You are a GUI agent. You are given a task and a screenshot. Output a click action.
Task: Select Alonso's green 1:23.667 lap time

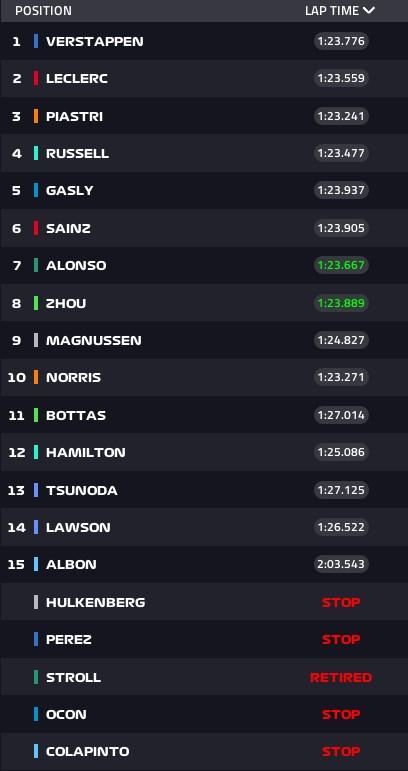click(x=341, y=266)
